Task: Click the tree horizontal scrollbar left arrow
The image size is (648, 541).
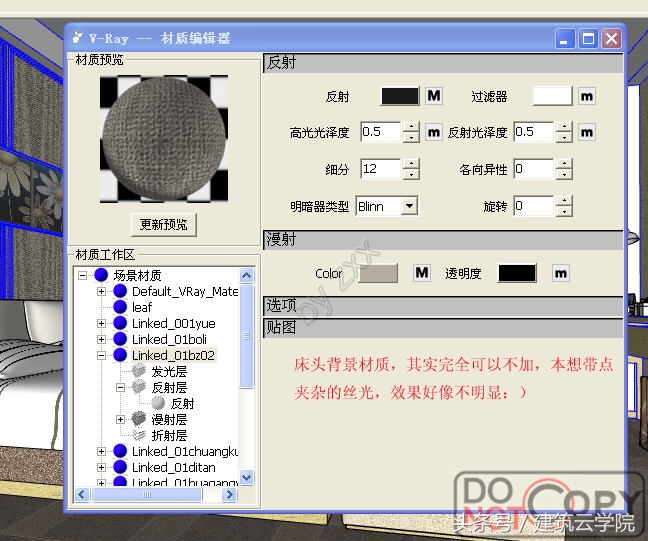Action: click(x=82, y=494)
